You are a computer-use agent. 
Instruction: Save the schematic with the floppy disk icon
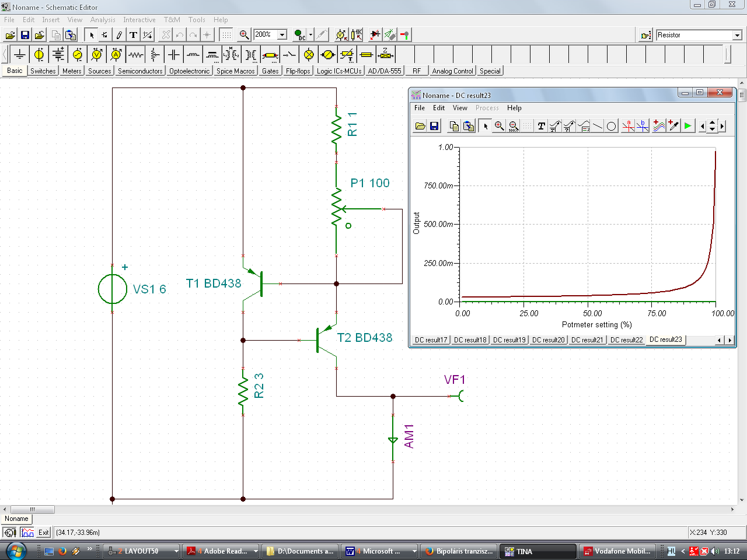coord(25,35)
